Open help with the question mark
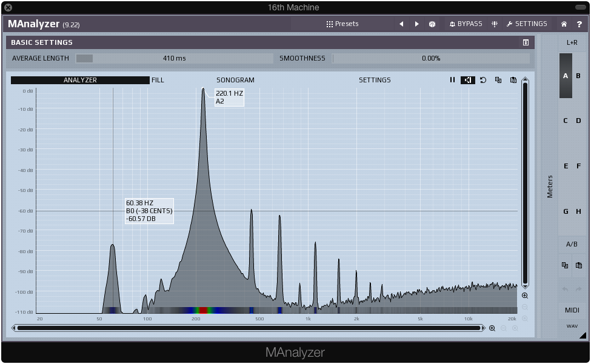This screenshot has width=591, height=364. 579,24
